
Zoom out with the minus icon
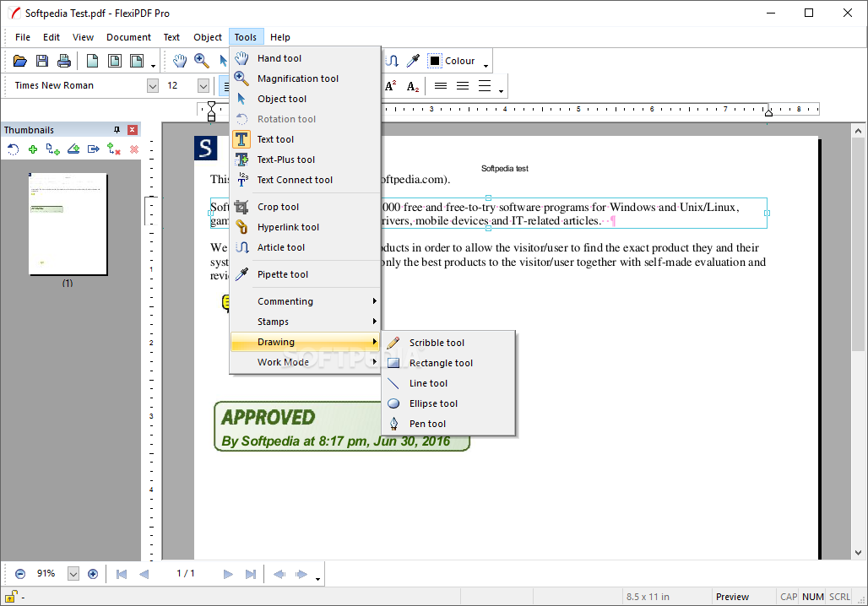click(x=20, y=574)
